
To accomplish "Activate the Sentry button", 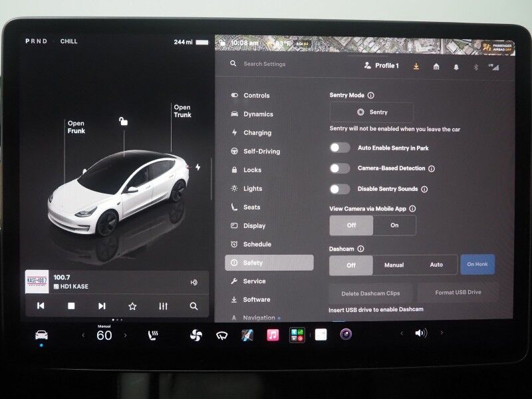I will tap(372, 112).
